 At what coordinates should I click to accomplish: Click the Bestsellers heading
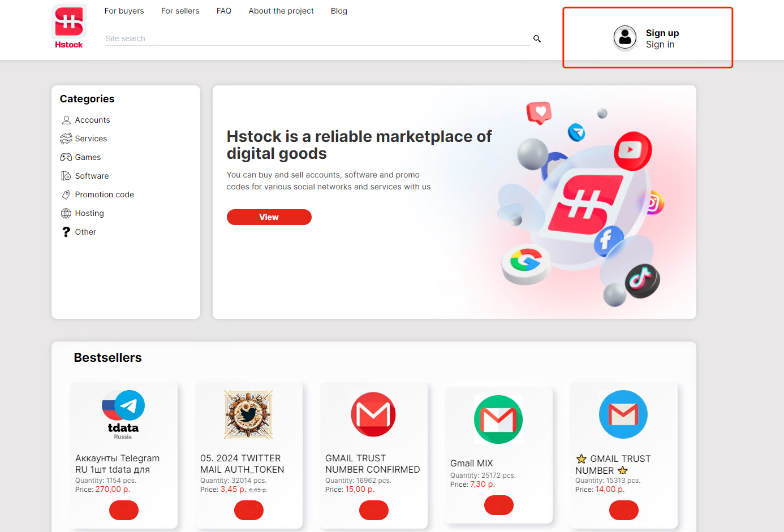click(107, 357)
